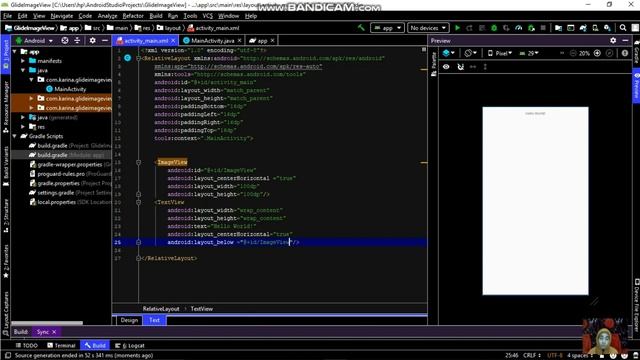Zoom in the layout preview

coord(597,53)
